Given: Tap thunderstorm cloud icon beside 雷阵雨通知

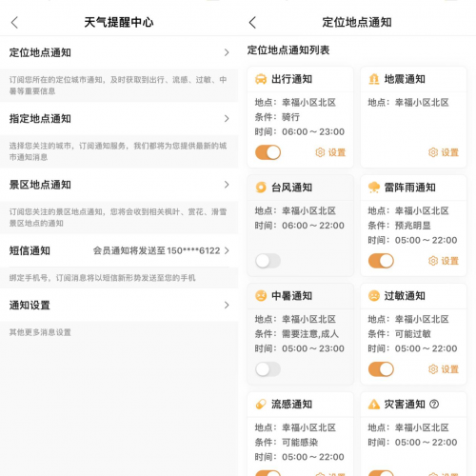Looking at the screenshot, I should pos(374,188).
